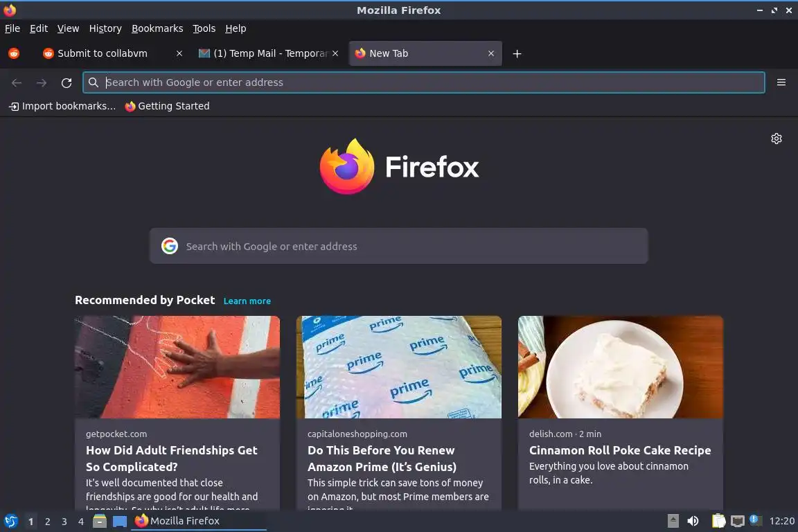798x532 pixels.
Task: Reload the current page
Action: click(66, 82)
